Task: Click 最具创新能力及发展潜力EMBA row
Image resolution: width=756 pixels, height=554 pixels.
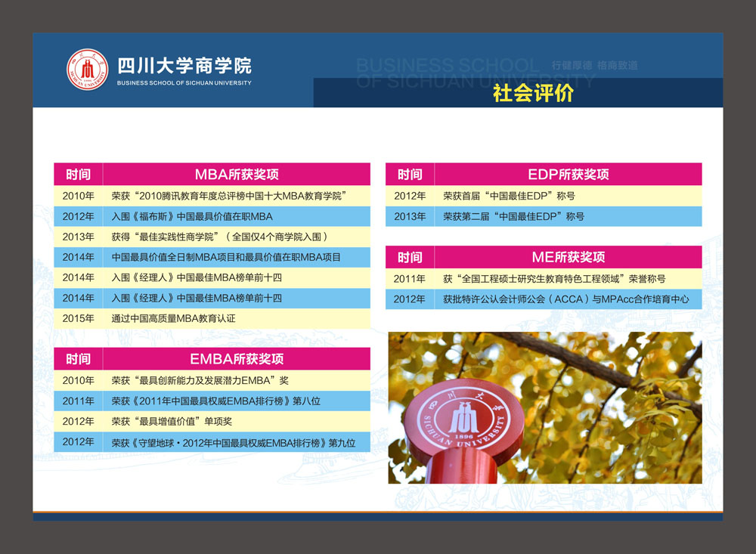Action: click(212, 380)
